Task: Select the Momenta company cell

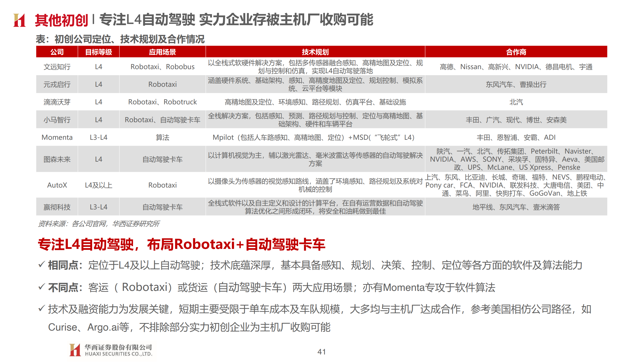Action: click(x=57, y=137)
